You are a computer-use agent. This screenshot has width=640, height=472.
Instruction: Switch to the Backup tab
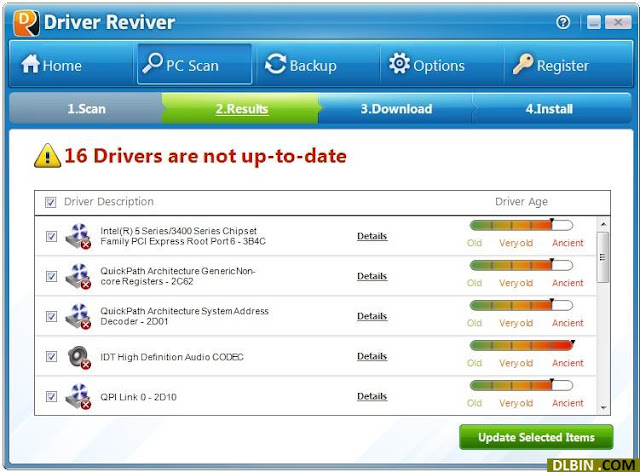coord(317,65)
